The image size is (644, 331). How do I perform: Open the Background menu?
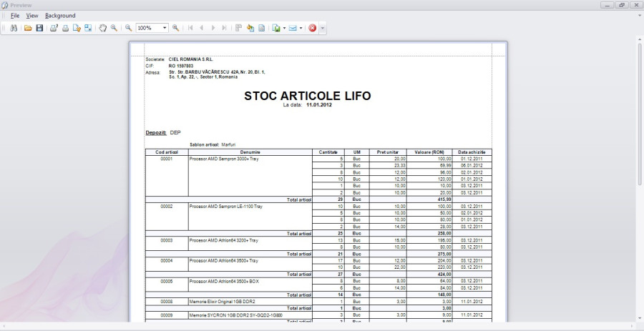pyautogui.click(x=59, y=16)
